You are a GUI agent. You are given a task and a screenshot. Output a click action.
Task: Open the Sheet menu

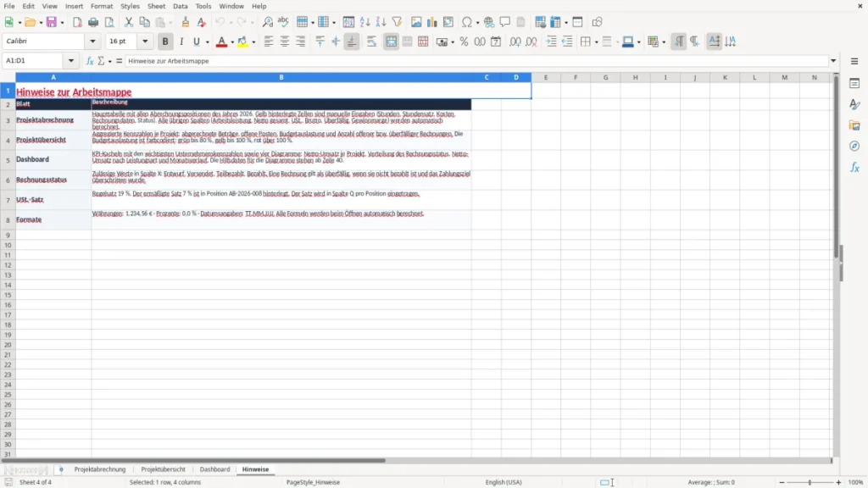tap(156, 6)
